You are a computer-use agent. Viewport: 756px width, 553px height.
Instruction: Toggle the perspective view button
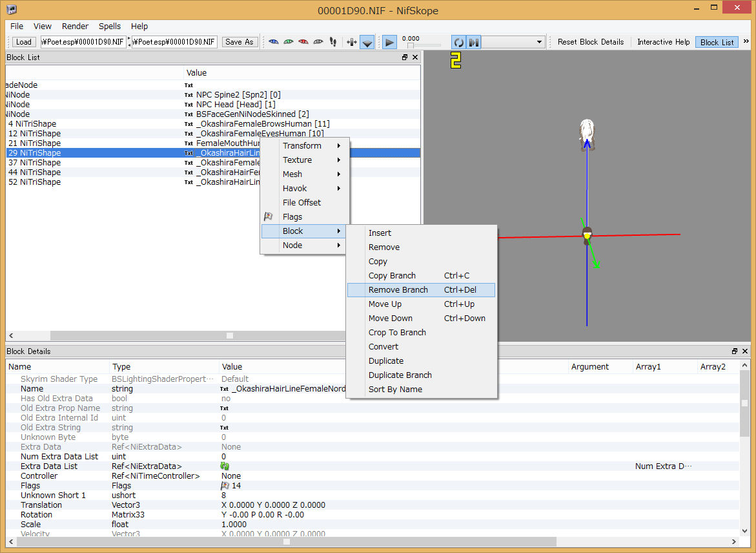pyautogui.click(x=367, y=43)
